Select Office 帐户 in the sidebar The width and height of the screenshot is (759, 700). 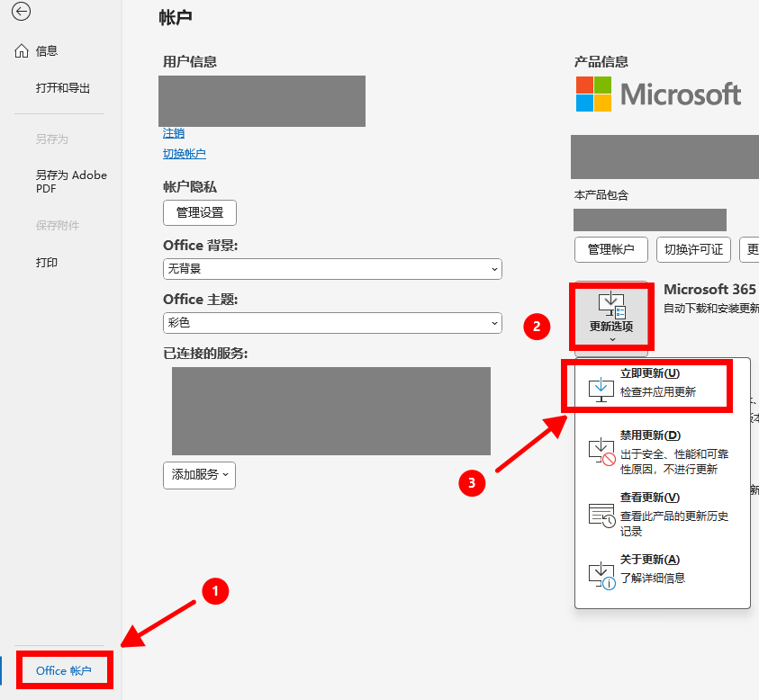(63, 670)
